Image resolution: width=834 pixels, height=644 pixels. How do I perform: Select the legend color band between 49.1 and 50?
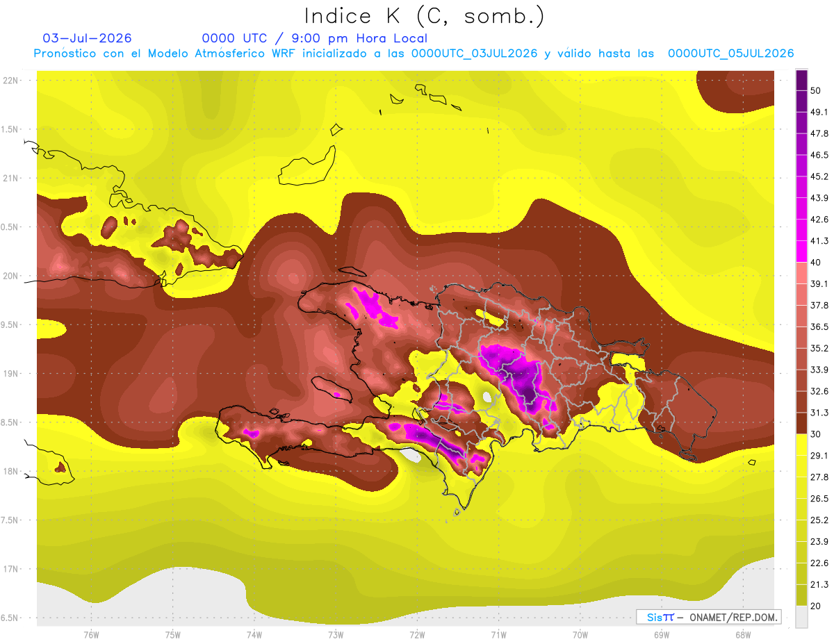(x=801, y=101)
